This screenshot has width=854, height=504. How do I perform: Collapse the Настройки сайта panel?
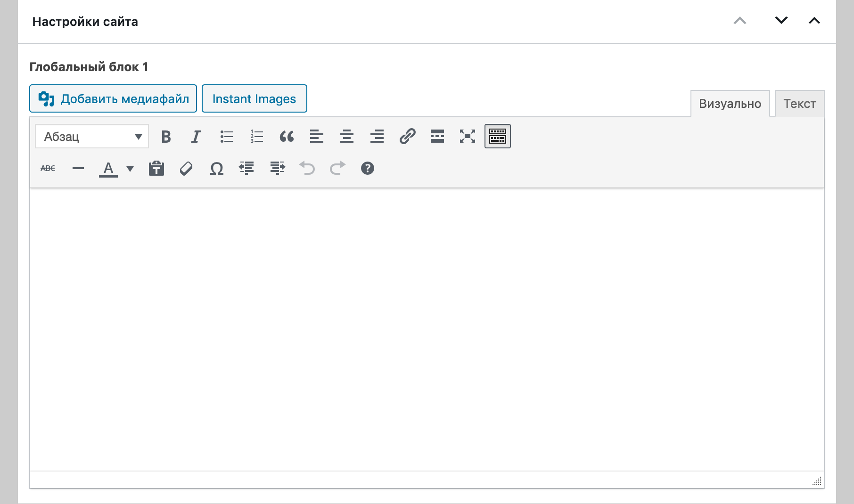[x=814, y=21]
